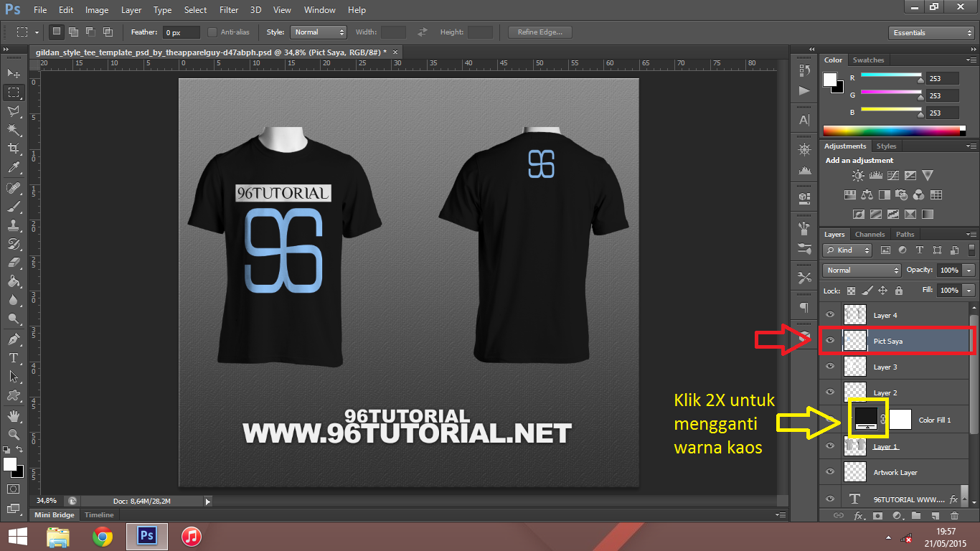Toggle visibility of the 96TUTORIAL text layer
This screenshot has width=980, height=551.
pos(830,499)
